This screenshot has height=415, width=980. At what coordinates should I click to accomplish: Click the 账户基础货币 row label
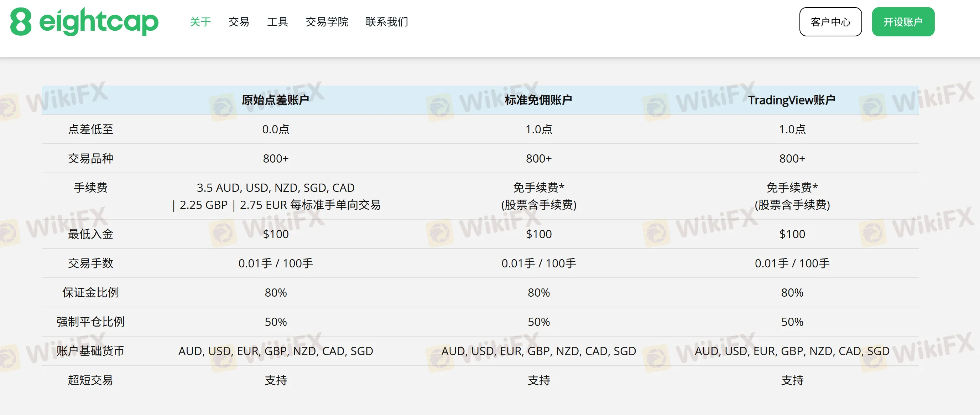[90, 351]
